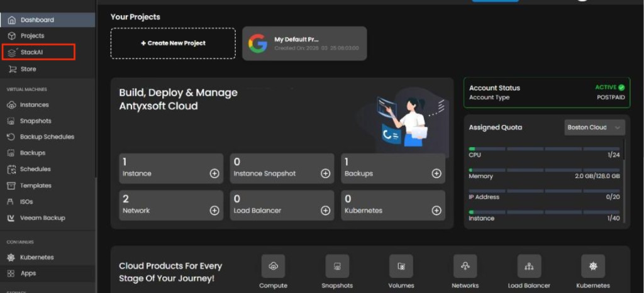Open the Load Balancer count card
The image size is (644, 293).
(x=282, y=205)
